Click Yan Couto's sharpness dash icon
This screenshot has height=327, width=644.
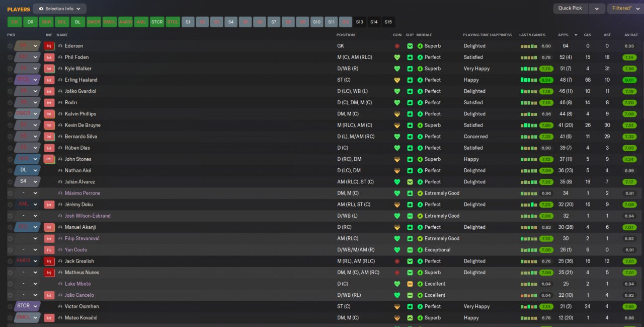coord(410,250)
